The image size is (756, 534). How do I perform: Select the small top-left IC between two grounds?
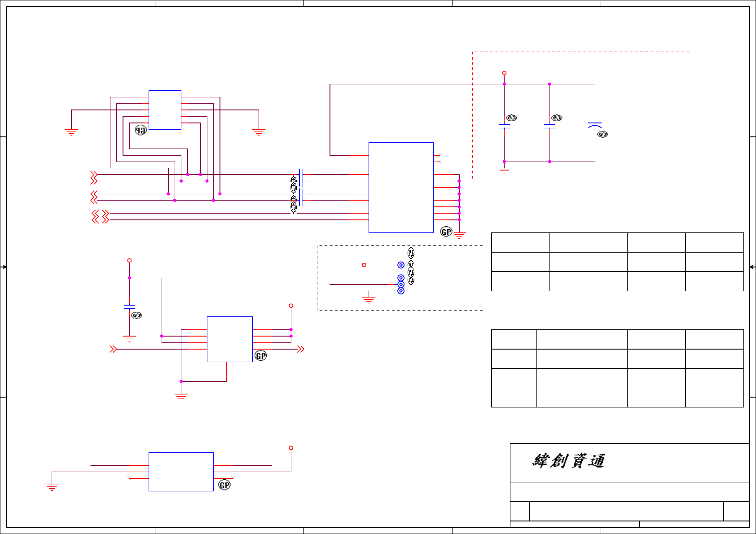[165, 110]
